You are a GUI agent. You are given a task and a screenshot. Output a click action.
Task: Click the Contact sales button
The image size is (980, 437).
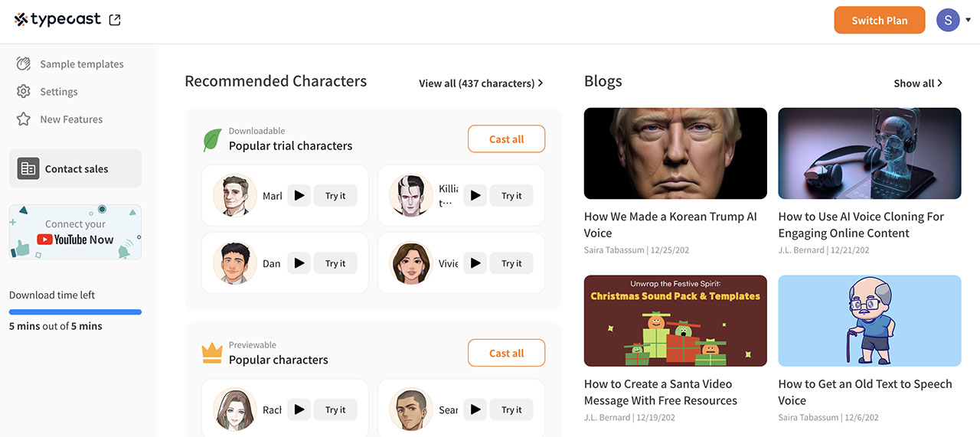click(75, 168)
